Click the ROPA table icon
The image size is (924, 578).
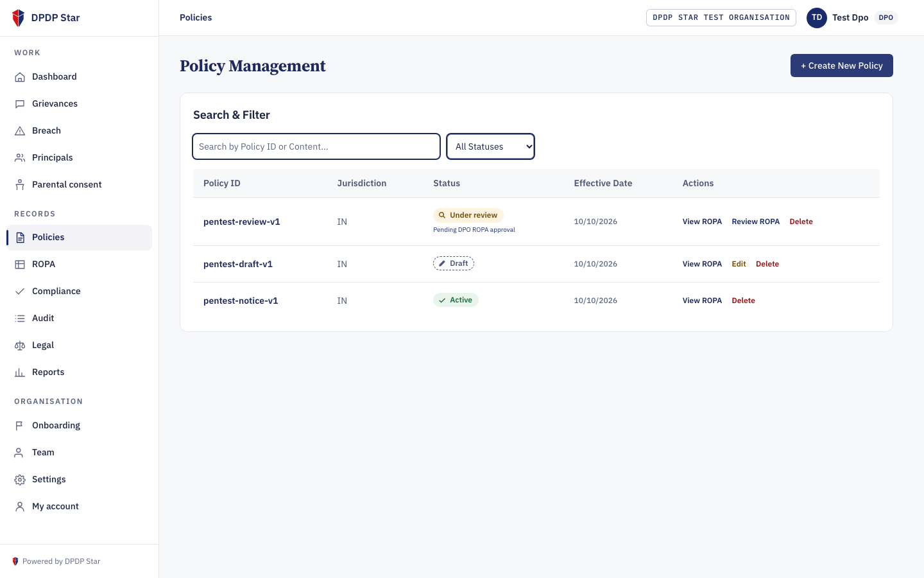point(20,265)
